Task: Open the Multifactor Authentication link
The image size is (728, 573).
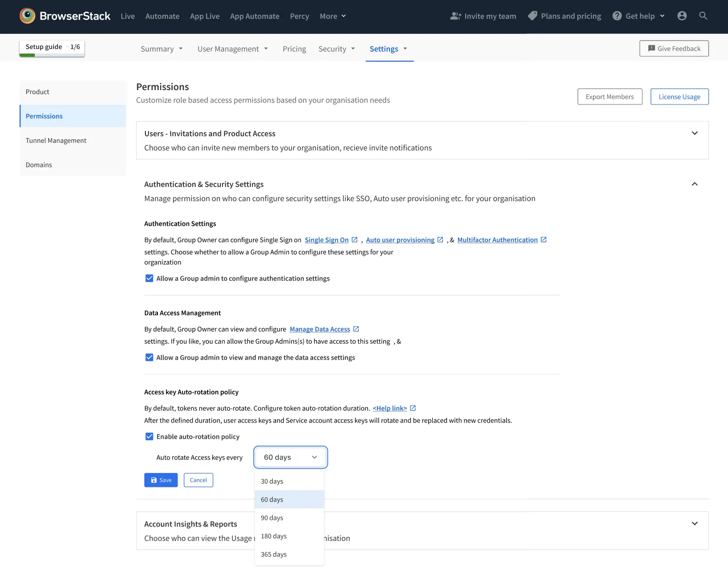Action: (x=497, y=240)
